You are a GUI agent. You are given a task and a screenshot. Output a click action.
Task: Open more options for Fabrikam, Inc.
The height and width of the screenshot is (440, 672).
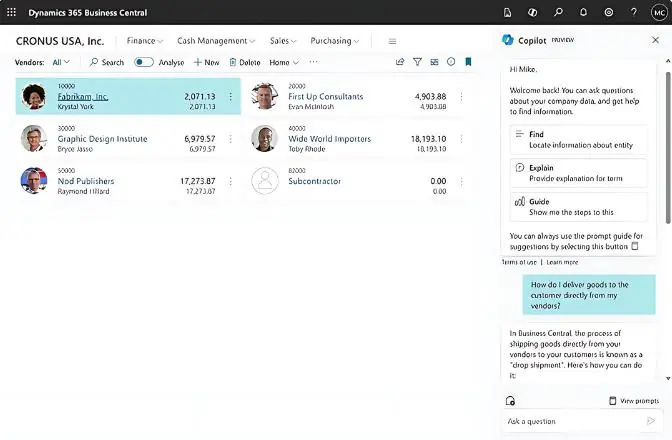point(231,97)
